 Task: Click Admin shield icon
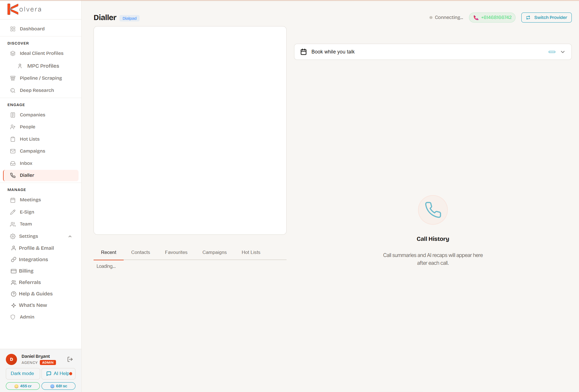tap(13, 317)
